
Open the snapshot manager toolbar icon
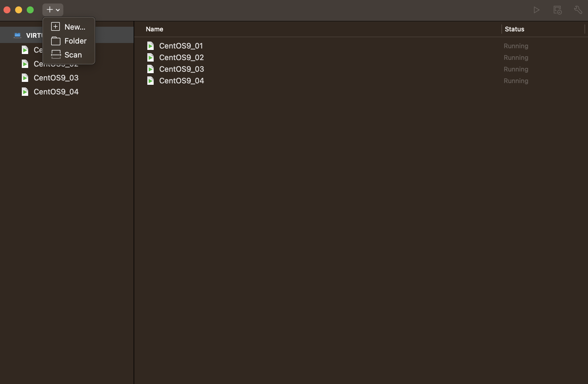(x=557, y=10)
